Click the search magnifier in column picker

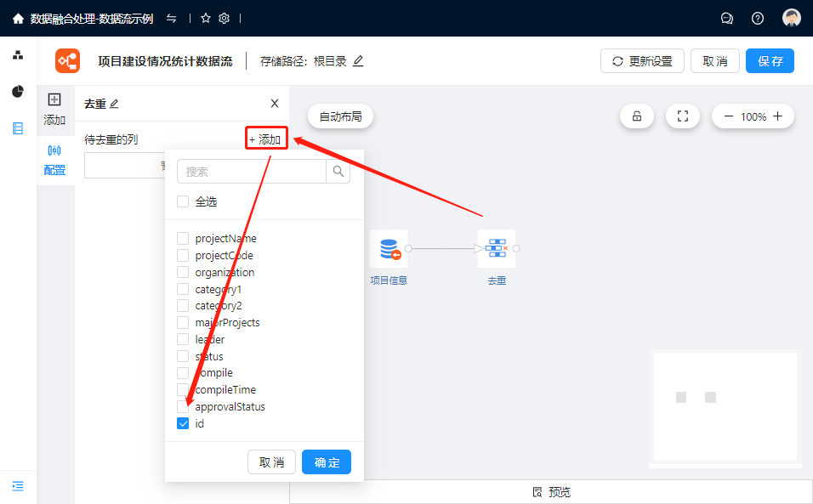(338, 172)
